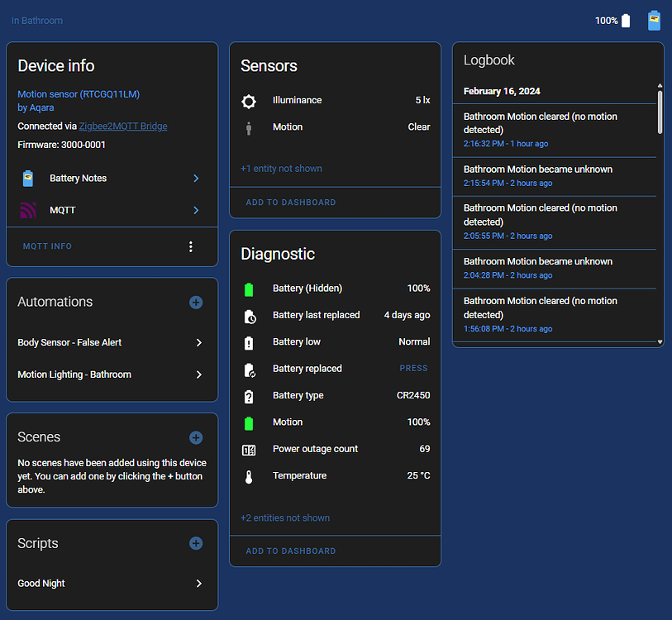The height and width of the screenshot is (620, 672).
Task: Add a new scene with the plus button
Action: (x=196, y=437)
